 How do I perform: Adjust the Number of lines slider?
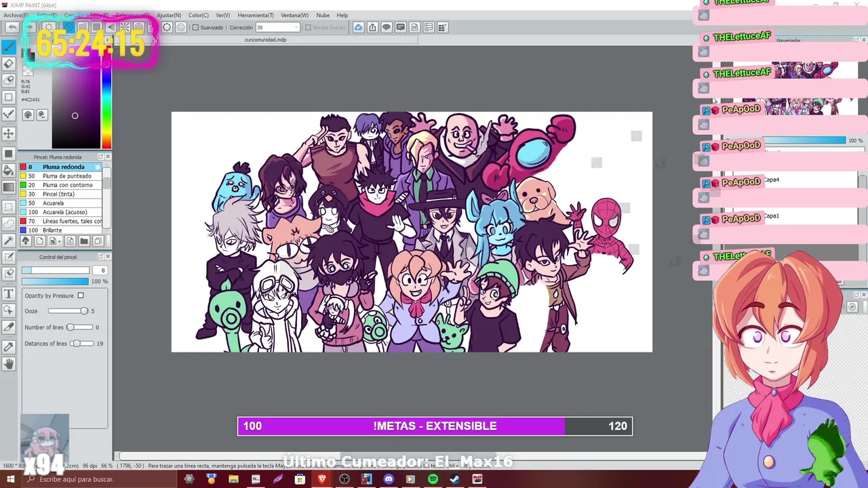[79, 327]
